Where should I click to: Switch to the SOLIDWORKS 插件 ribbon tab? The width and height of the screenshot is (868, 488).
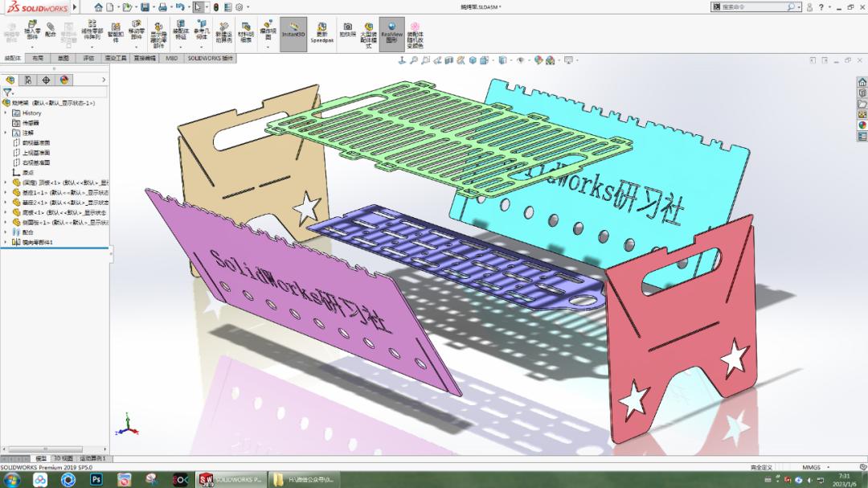coord(209,56)
